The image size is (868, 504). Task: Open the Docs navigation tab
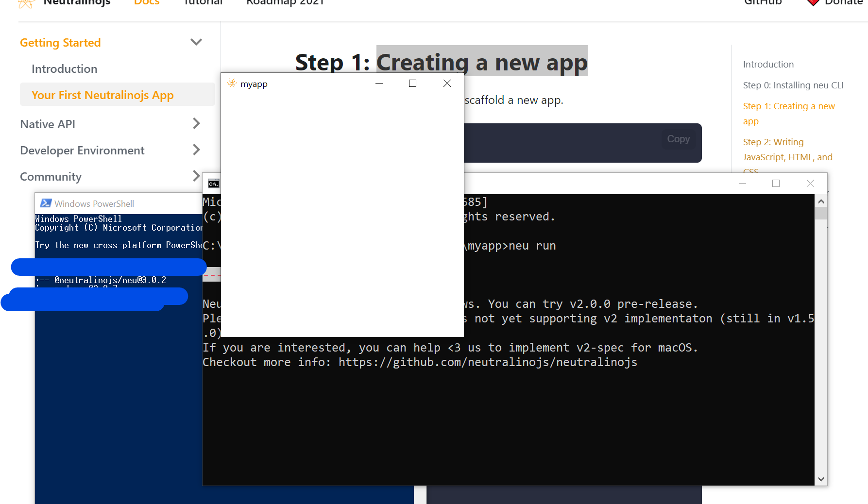pyautogui.click(x=147, y=3)
